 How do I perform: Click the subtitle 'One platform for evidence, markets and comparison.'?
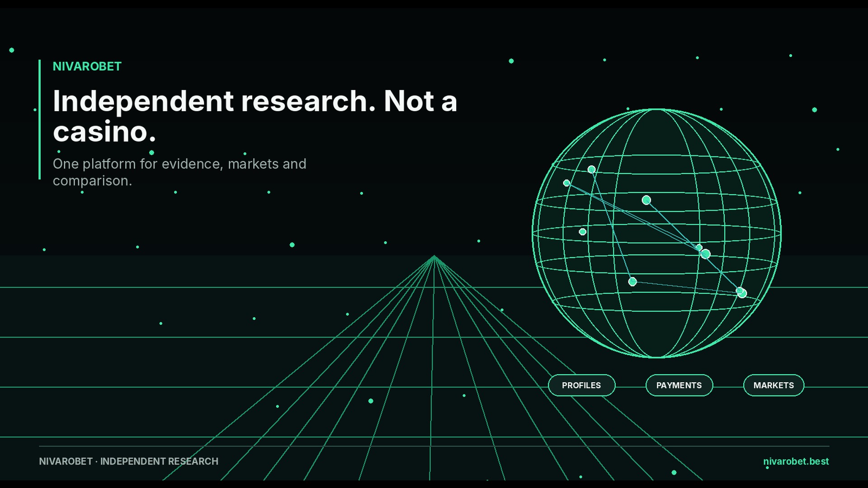(x=179, y=172)
